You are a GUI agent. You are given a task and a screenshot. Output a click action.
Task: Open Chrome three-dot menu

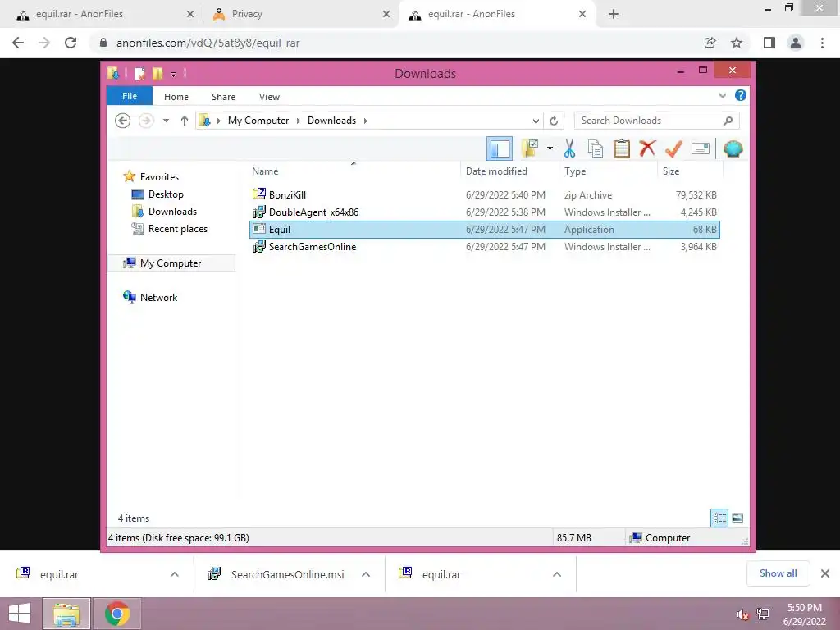[822, 43]
